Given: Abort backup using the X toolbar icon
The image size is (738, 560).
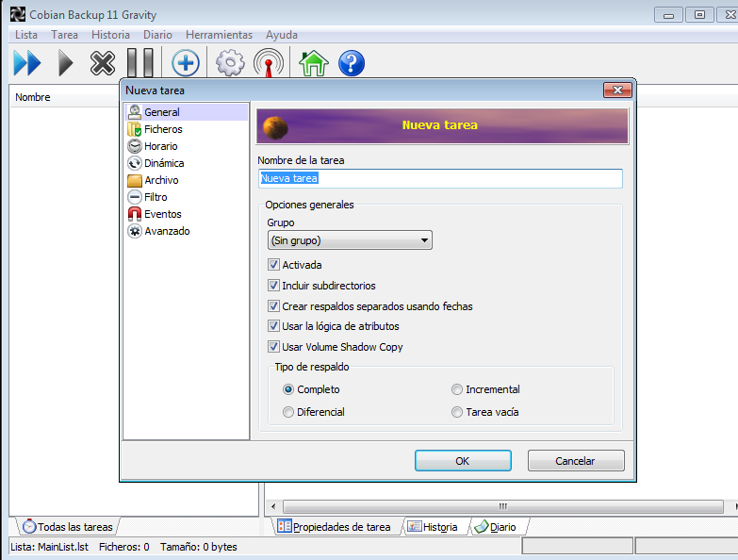Looking at the screenshot, I should pyautogui.click(x=102, y=62).
